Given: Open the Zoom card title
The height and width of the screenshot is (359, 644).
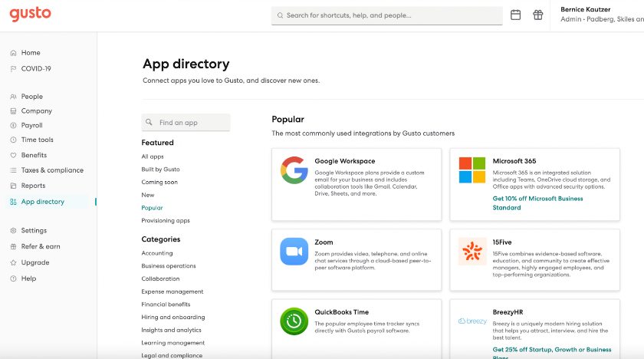Looking at the screenshot, I should click(x=324, y=242).
